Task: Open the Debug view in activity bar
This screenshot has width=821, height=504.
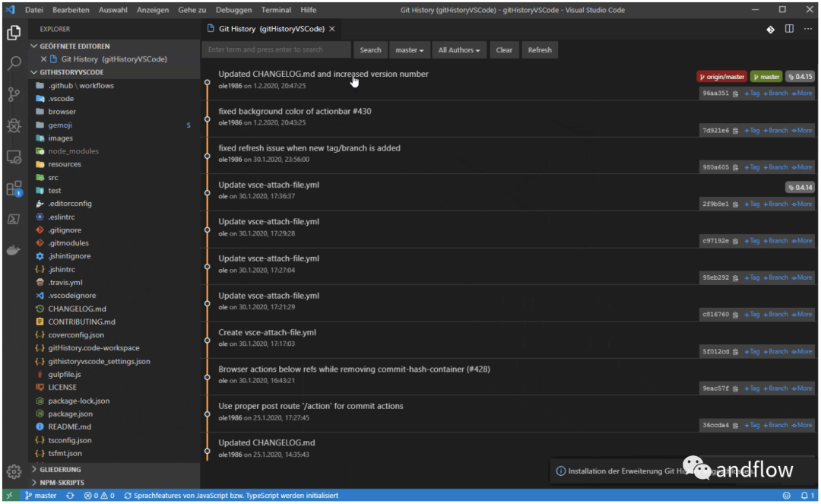Action: pyautogui.click(x=14, y=125)
